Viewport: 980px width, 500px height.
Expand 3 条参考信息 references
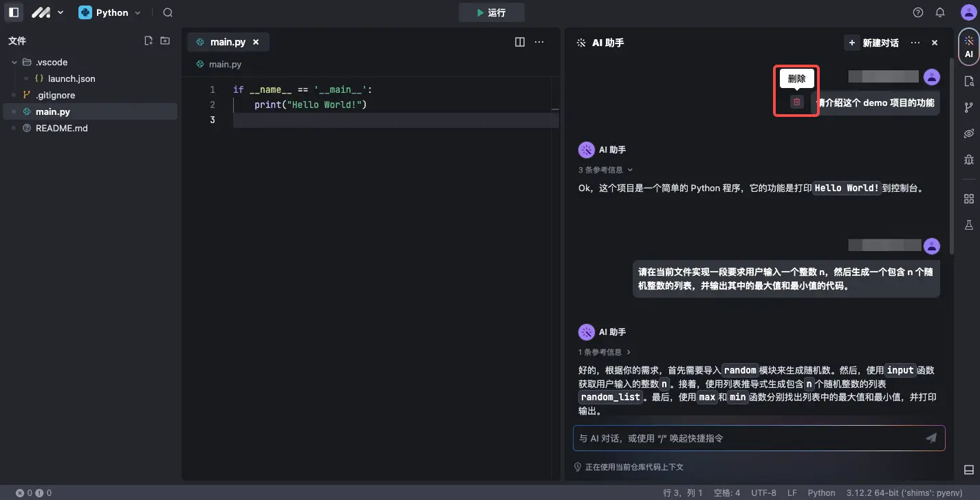pyautogui.click(x=605, y=170)
